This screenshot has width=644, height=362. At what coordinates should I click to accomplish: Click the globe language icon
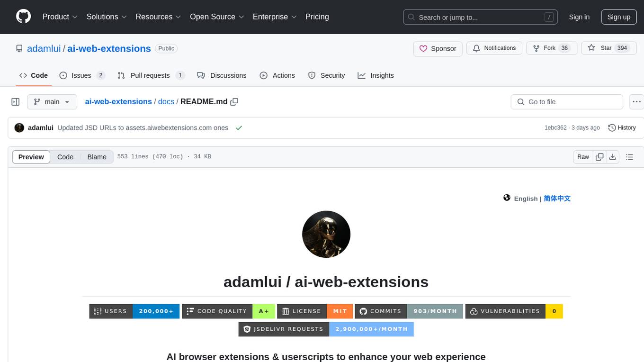point(507,198)
